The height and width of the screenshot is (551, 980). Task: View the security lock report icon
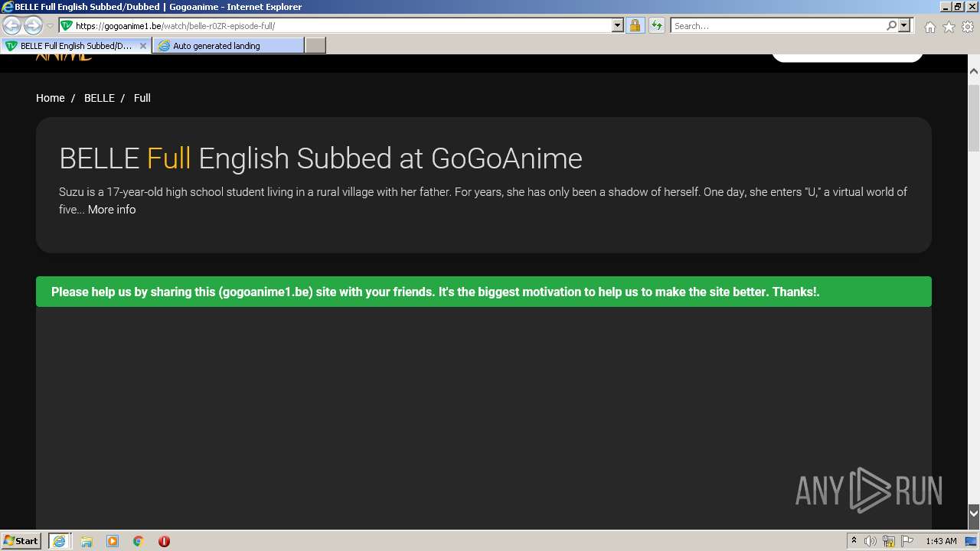pyautogui.click(x=635, y=25)
